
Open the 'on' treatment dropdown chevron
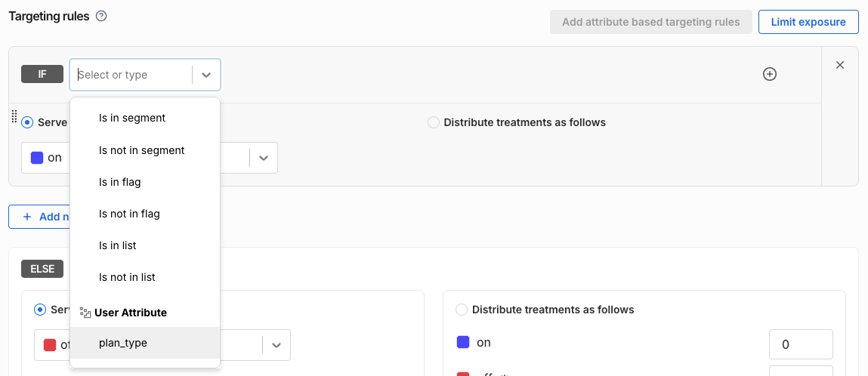(x=263, y=158)
